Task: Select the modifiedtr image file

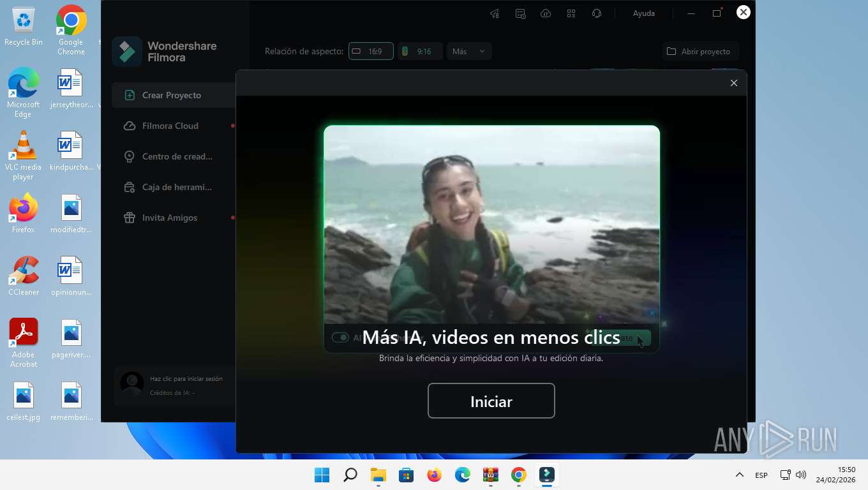Action: click(71, 213)
